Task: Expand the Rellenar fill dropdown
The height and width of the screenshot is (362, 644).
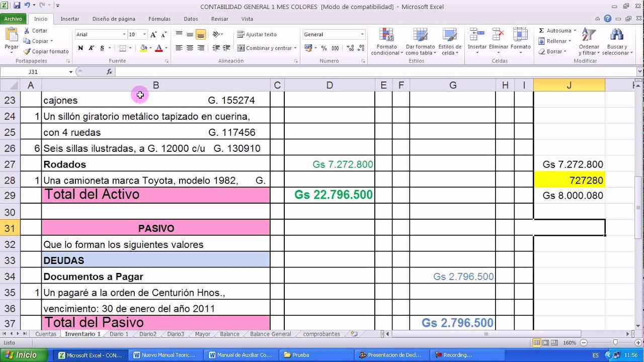Action: coord(570,41)
